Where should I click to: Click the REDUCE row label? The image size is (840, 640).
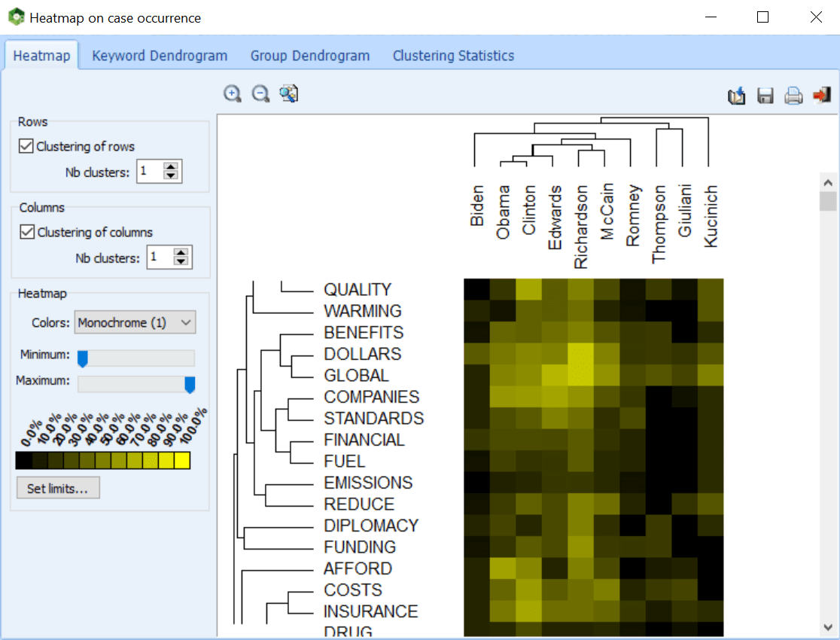click(359, 504)
